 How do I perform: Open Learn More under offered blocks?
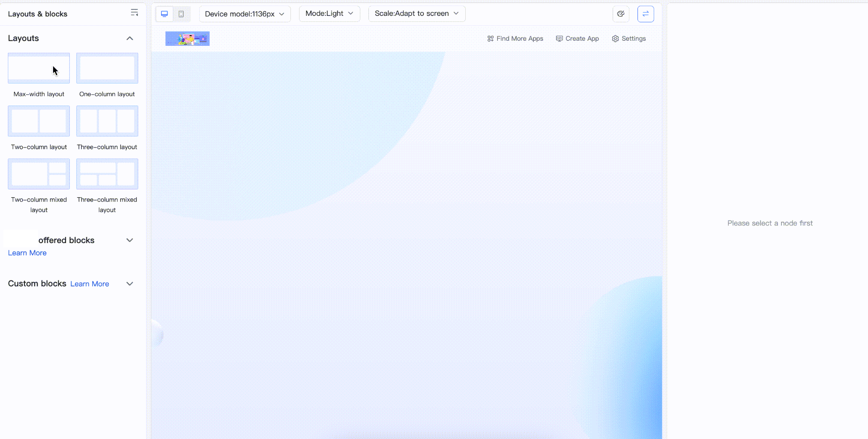click(x=27, y=253)
